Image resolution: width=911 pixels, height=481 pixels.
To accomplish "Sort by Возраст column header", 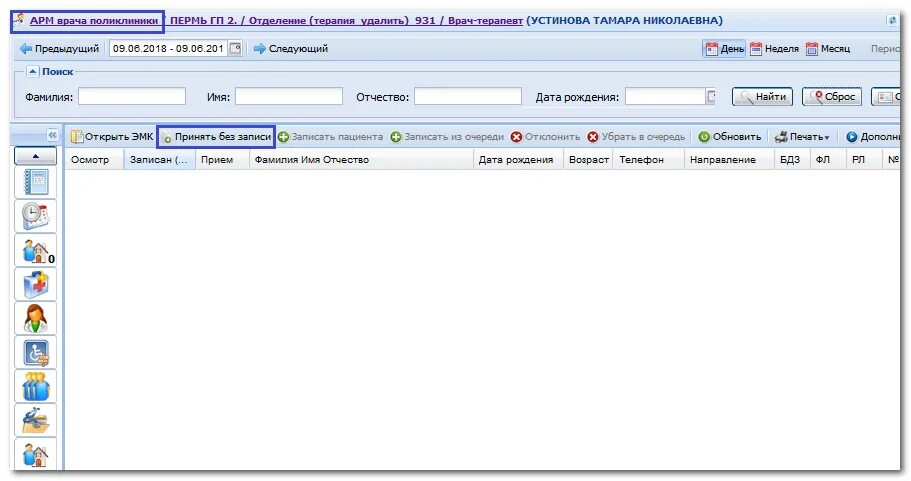I will click(589, 160).
